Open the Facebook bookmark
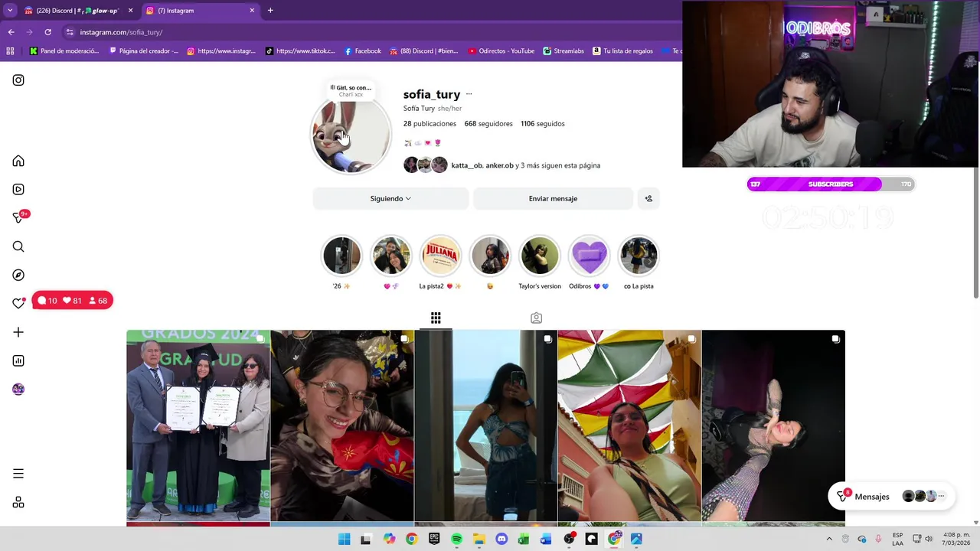The width and height of the screenshot is (980, 551). tap(362, 51)
